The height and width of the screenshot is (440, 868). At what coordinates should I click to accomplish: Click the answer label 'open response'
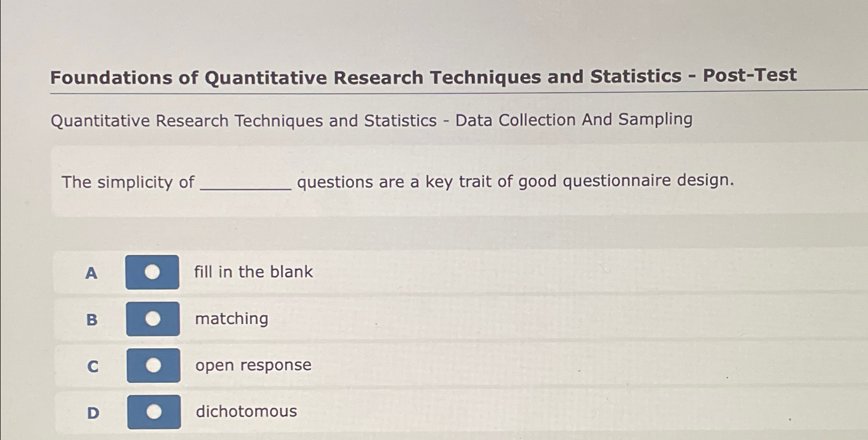pos(253,366)
